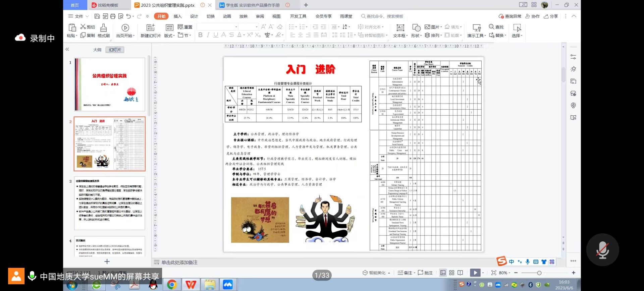
Task: Click the New Slide (新建幻灯片) icon
Action: 151,28
